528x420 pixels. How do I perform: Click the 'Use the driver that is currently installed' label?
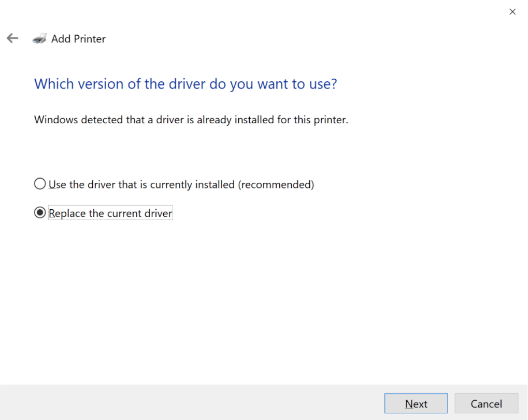point(181,184)
